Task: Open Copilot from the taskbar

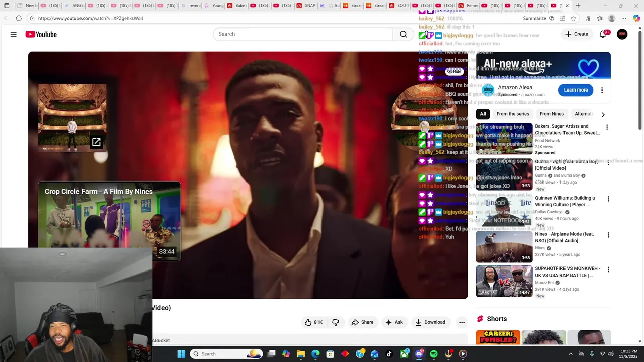Action: (286, 354)
